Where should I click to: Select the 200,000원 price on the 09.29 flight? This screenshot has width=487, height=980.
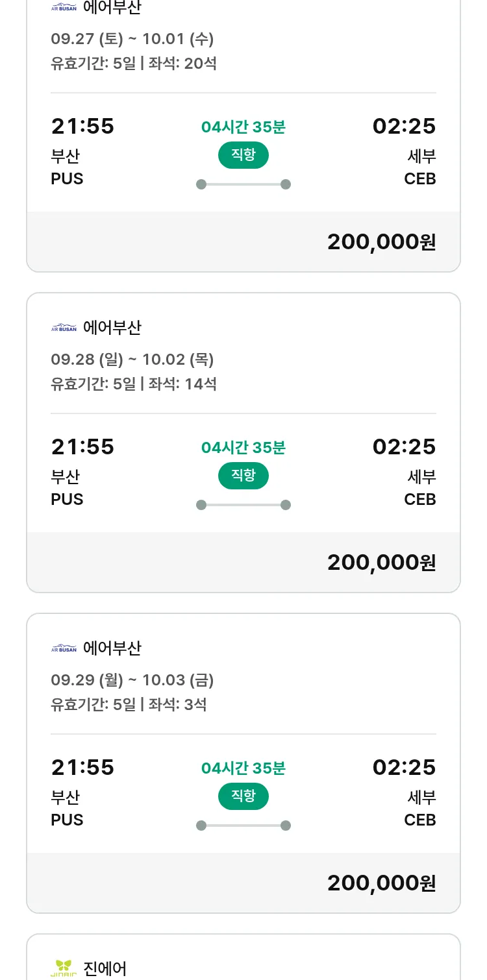point(381,883)
